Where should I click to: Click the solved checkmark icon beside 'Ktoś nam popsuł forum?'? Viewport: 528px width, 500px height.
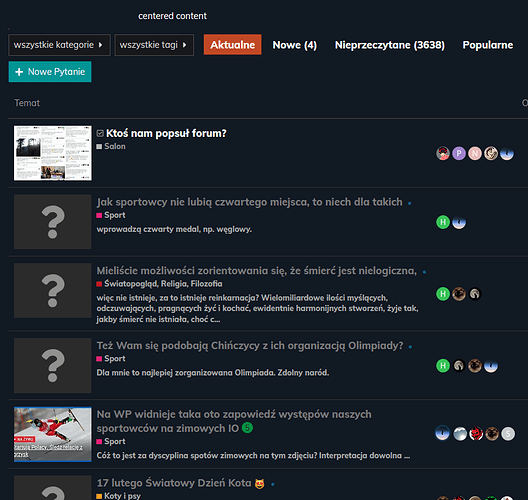[x=100, y=133]
